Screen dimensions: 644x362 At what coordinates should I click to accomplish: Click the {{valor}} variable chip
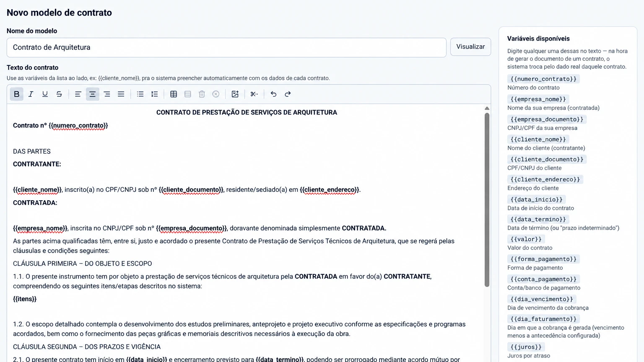(x=526, y=239)
